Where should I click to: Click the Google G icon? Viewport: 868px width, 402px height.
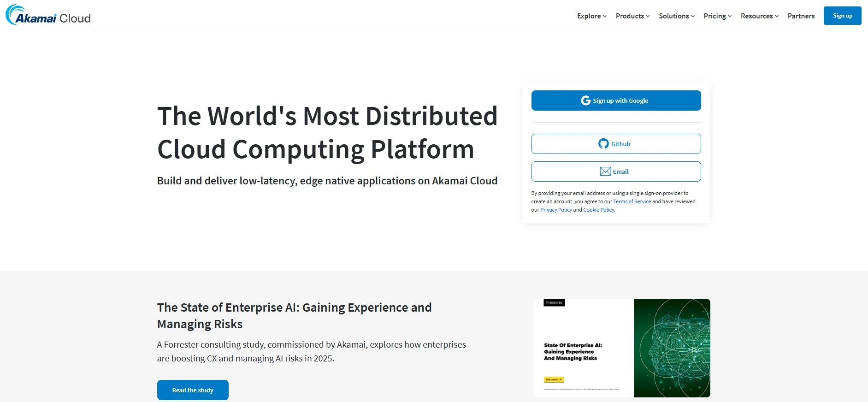pyautogui.click(x=585, y=100)
